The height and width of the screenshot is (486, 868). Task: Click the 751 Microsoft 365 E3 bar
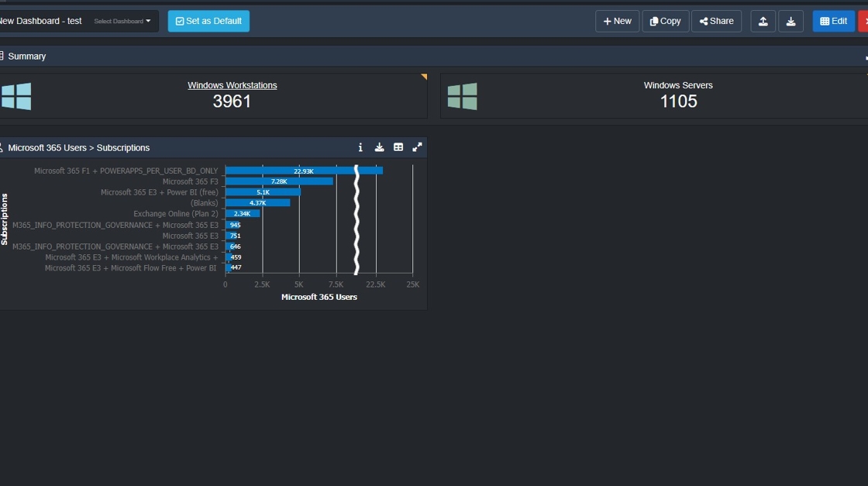pos(232,236)
